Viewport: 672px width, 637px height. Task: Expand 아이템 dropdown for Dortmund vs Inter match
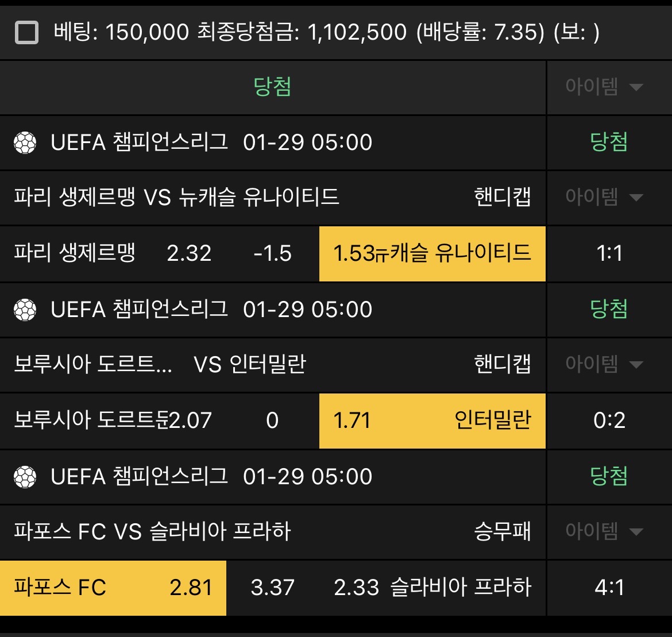point(609,365)
